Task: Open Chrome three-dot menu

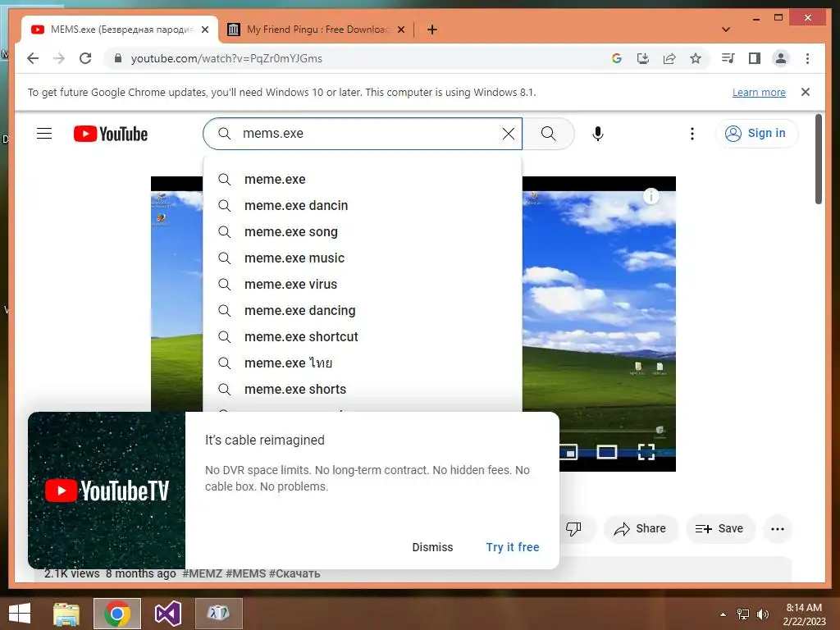Action: [x=807, y=58]
